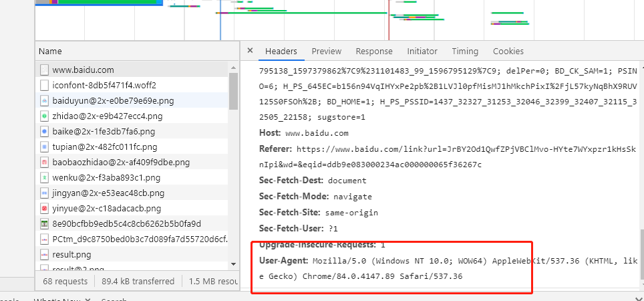Viewport: 644px width, 301px height.
Task: Click the Referer header label
Action: click(x=276, y=149)
